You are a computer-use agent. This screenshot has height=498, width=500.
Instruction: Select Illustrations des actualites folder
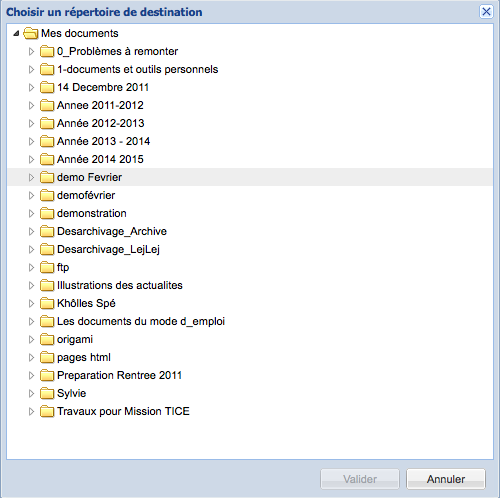tap(120, 285)
